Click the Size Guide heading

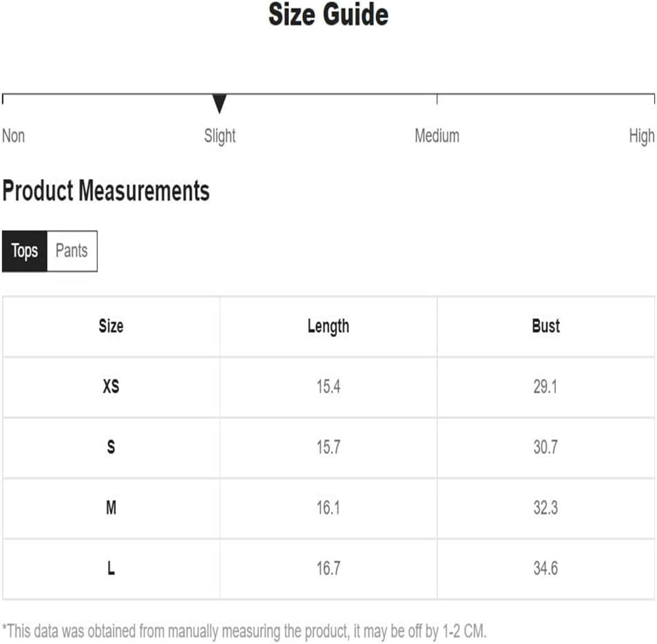(328, 15)
